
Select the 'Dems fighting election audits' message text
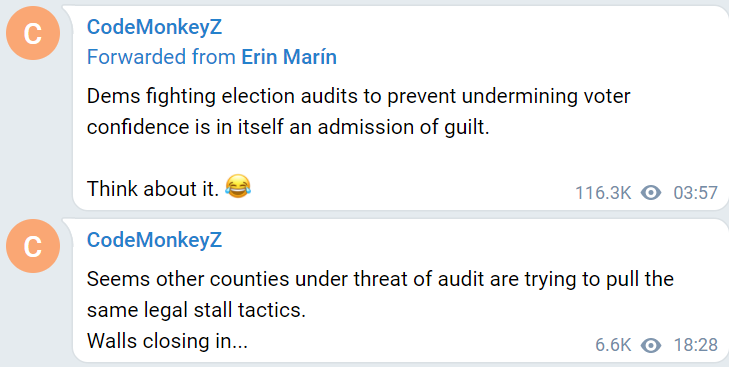[x=358, y=112]
